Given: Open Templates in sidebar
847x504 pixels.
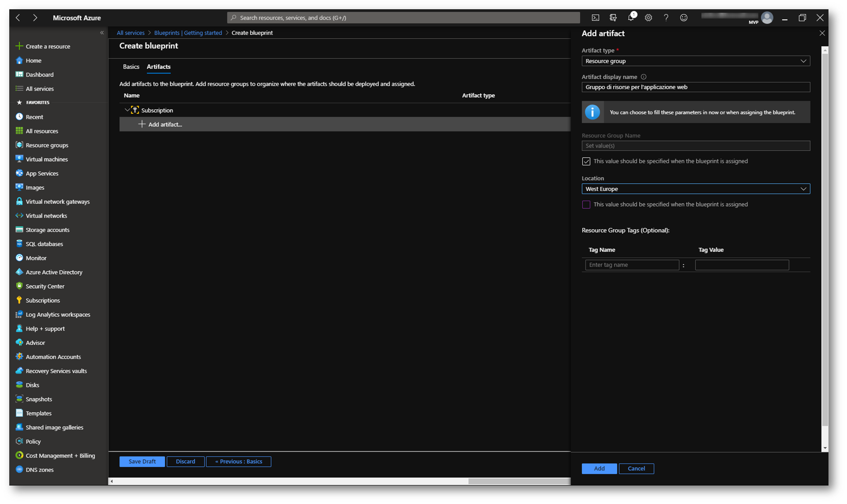Looking at the screenshot, I should (38, 413).
